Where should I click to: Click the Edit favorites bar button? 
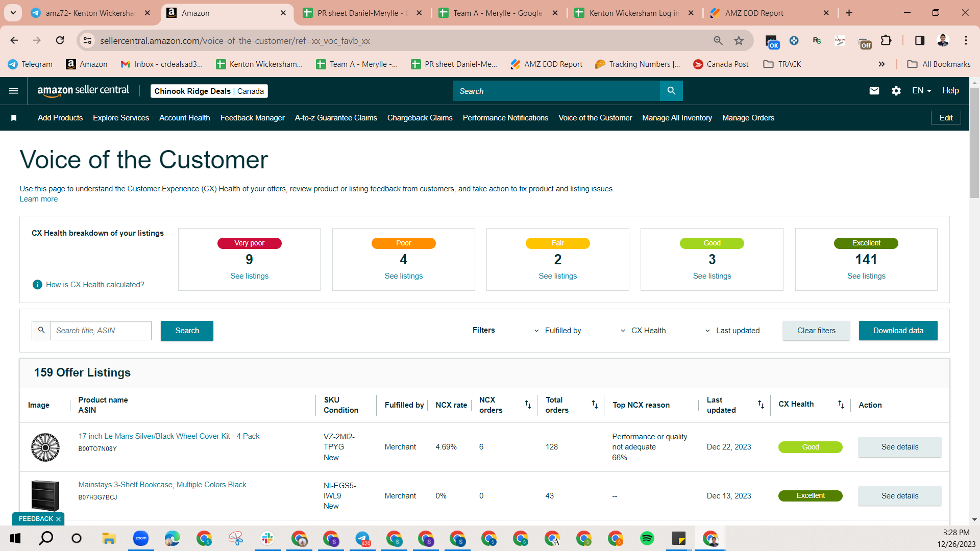(x=946, y=118)
